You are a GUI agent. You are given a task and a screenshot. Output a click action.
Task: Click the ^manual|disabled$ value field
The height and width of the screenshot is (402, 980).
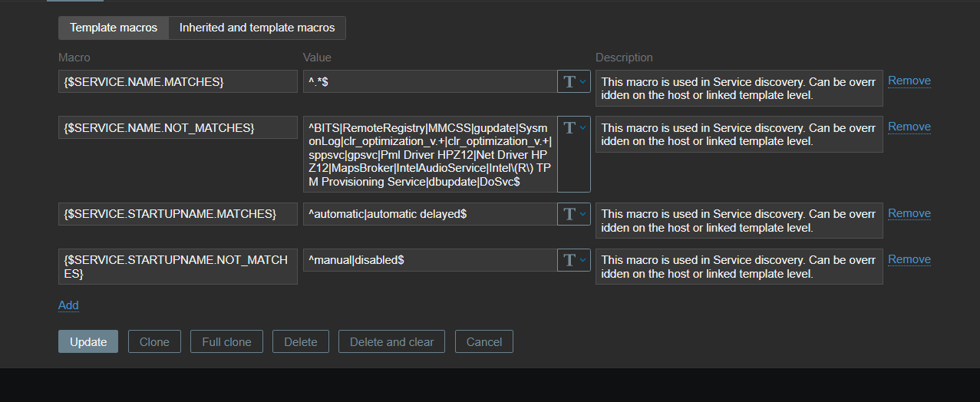coord(430,261)
